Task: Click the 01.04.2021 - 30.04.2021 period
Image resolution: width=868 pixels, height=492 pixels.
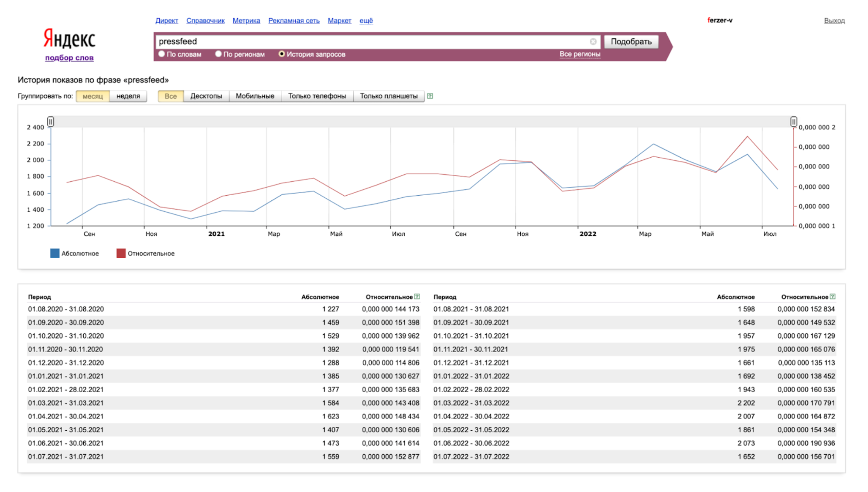Action: (66, 416)
